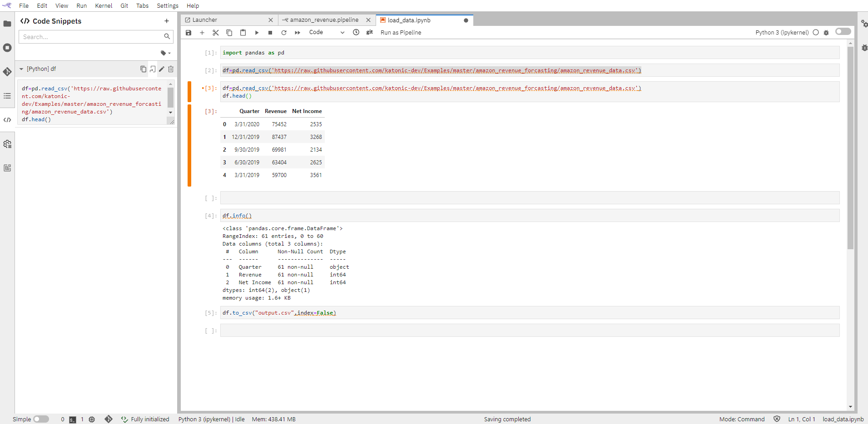This screenshot has width=868, height=424.
Task: Open the Kernel menu
Action: 104,5
